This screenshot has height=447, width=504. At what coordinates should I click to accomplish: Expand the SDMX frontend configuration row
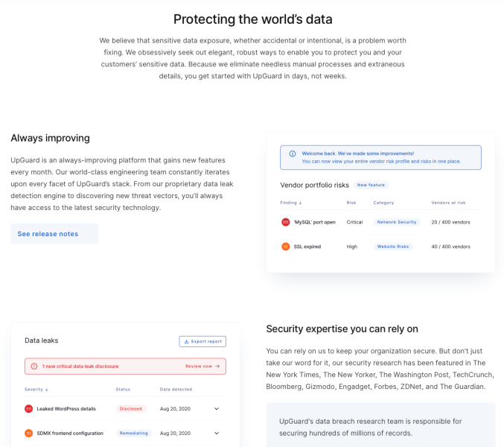217,433
